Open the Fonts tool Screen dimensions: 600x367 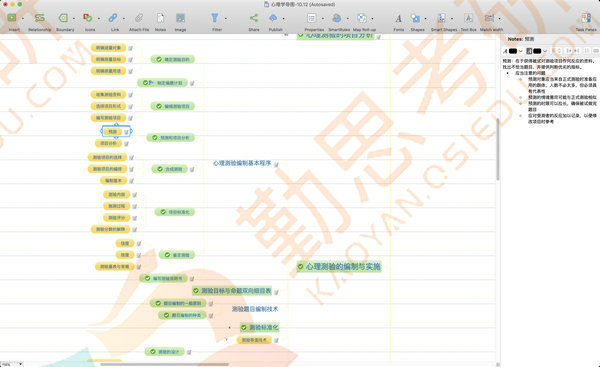point(398,18)
